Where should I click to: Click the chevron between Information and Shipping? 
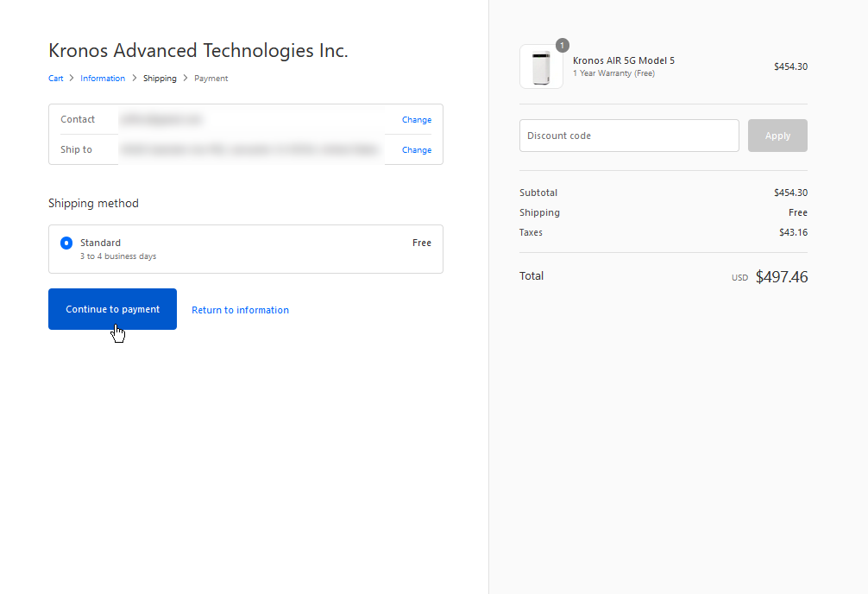(x=134, y=79)
